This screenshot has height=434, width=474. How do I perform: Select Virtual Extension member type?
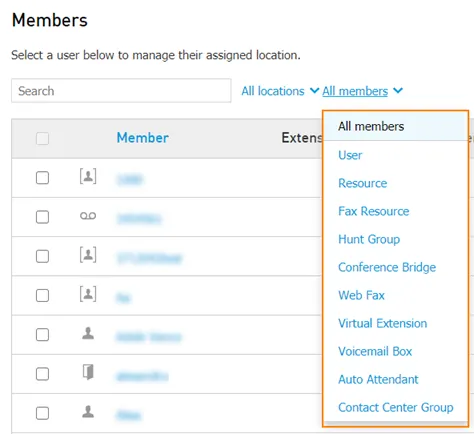click(x=383, y=323)
